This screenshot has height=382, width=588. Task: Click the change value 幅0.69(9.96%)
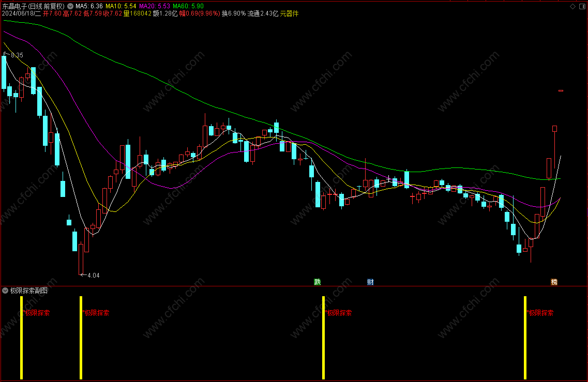200,14
